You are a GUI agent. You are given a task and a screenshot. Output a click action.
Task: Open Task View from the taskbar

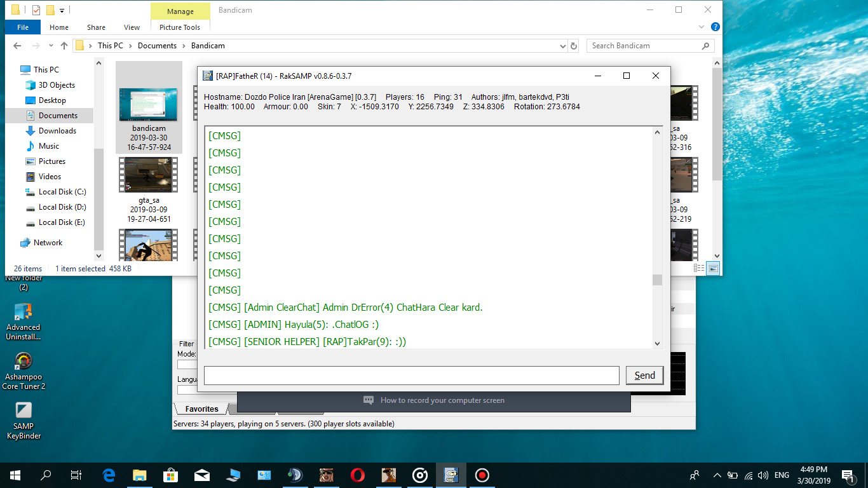76,475
